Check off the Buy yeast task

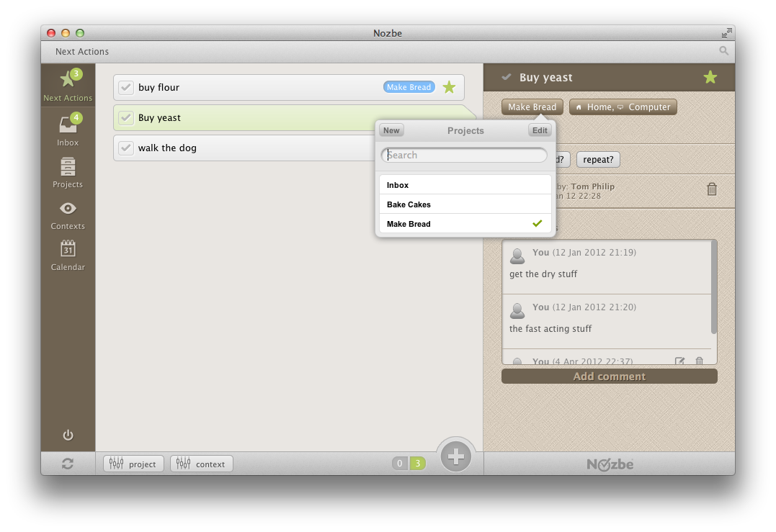[x=126, y=117]
